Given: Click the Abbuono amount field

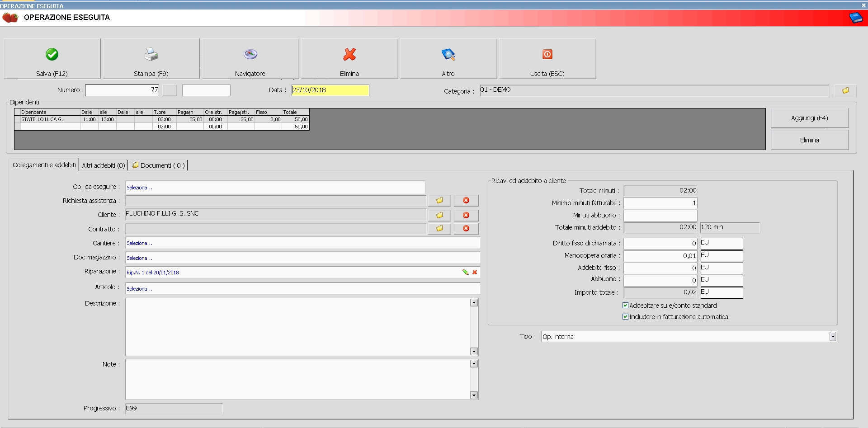Looking at the screenshot, I should click(x=660, y=280).
